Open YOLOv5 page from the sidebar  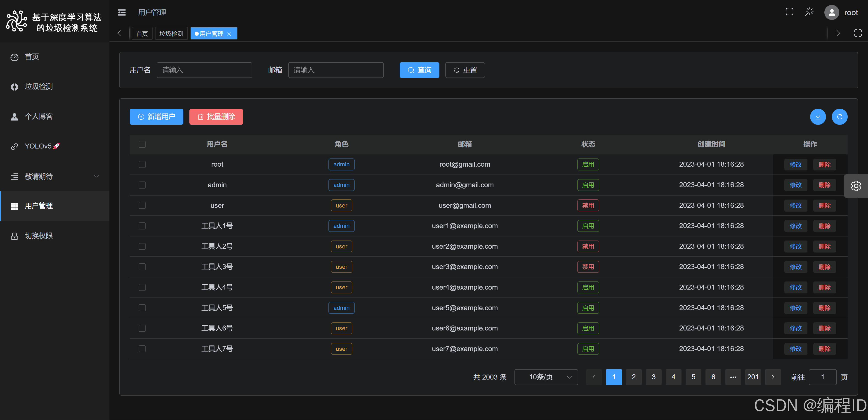point(39,146)
